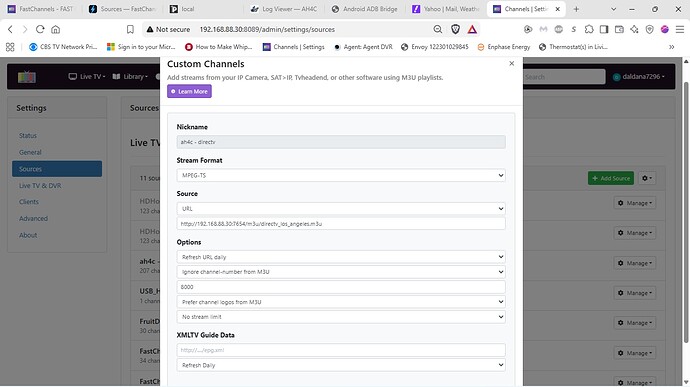Close the Custom Channels dialog
The width and height of the screenshot is (690, 387).
tap(511, 63)
